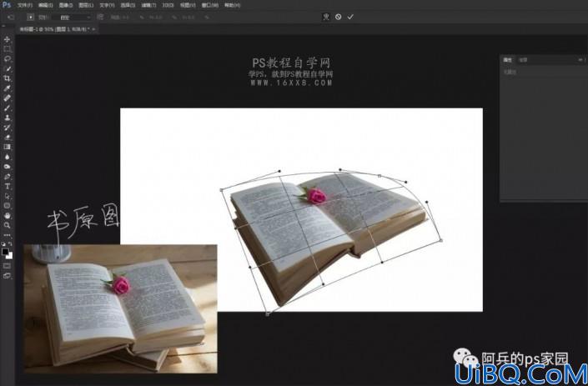
Task: Switch to the 属性 panel tab
Action: [507, 60]
